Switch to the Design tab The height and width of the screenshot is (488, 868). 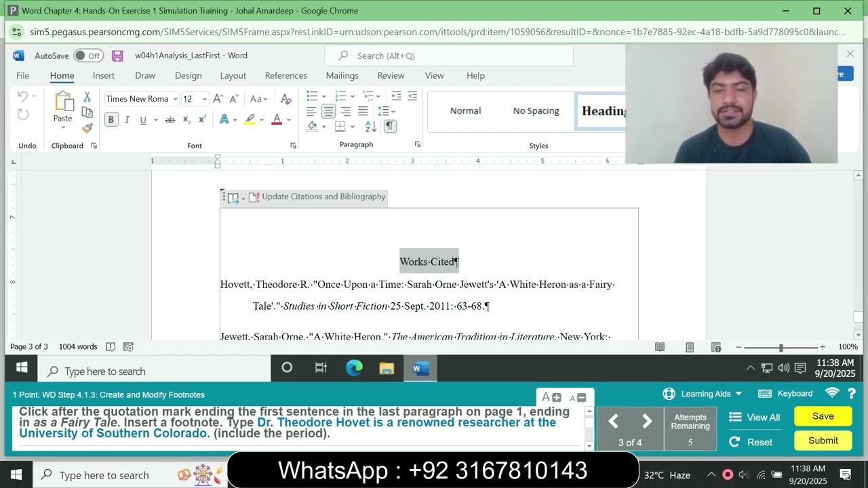coord(188,75)
